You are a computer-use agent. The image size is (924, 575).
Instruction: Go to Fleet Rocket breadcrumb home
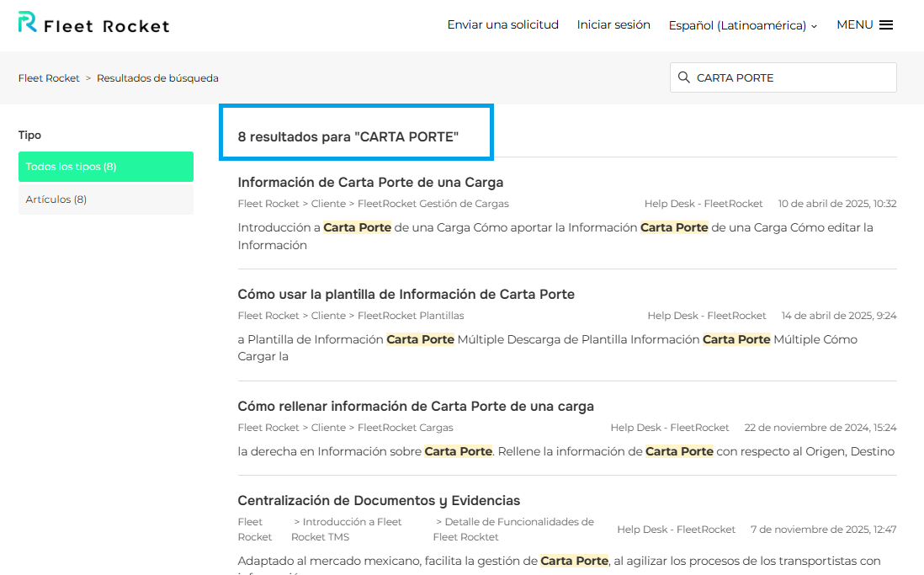(x=49, y=77)
